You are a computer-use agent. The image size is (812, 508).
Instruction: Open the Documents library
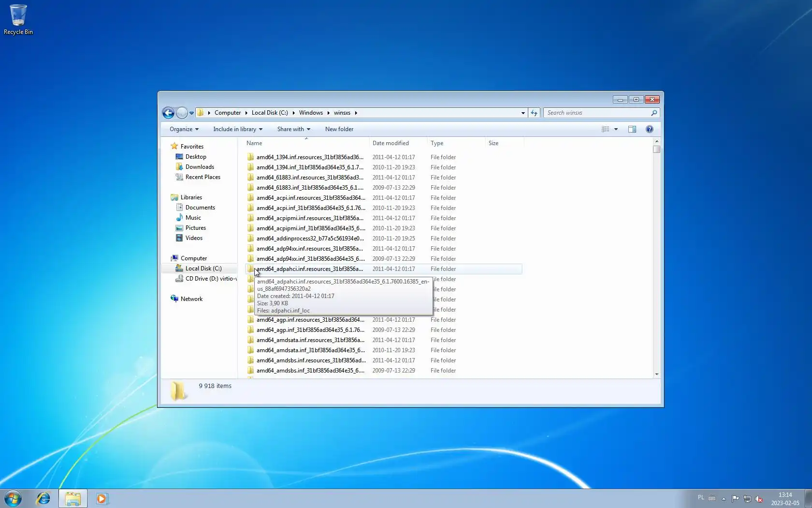click(200, 208)
